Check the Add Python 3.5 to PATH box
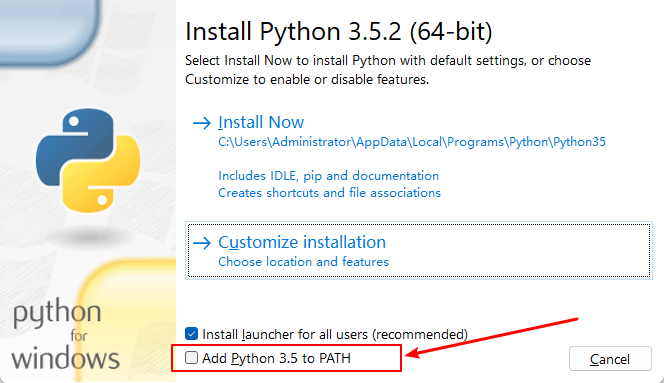The width and height of the screenshot is (664, 383). click(x=191, y=358)
